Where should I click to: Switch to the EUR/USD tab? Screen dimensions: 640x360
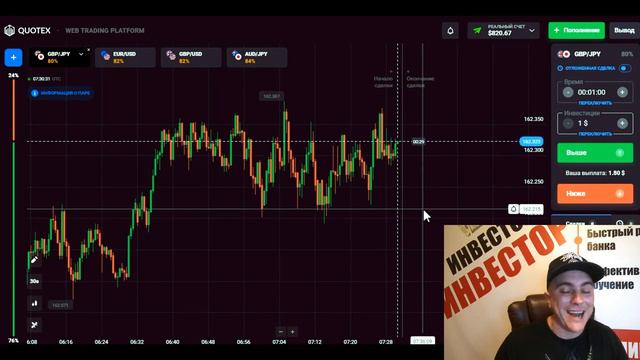click(x=125, y=58)
